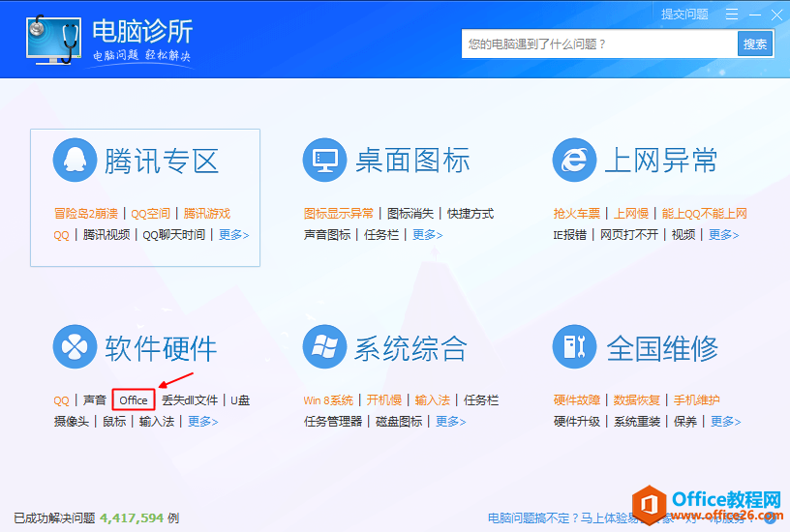Open the 系统综合 Windows logo icon

click(x=324, y=347)
